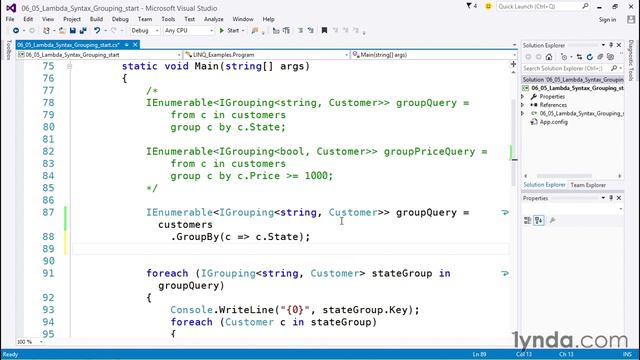This screenshot has width=640, height=360.
Task: Open the Diagnostic Tools side tab
Action: 631,60
